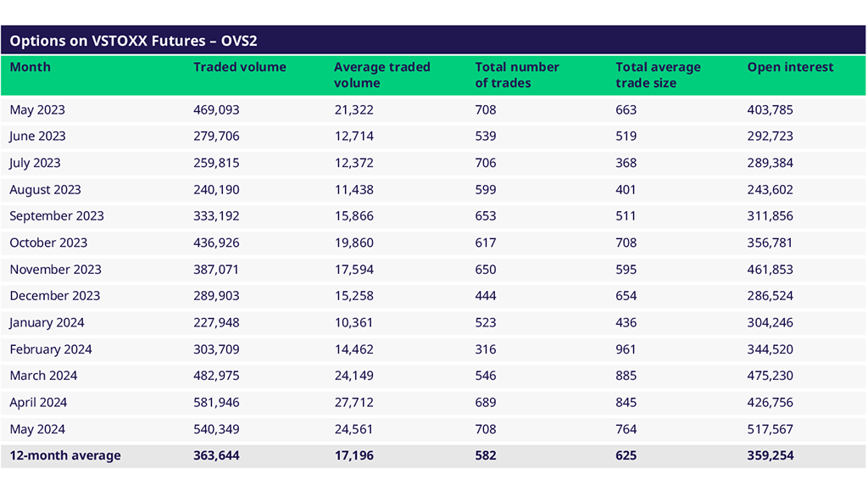Image resolution: width=868 pixels, height=491 pixels.
Task: Click the November 2023 row label
Action: [x=55, y=270]
